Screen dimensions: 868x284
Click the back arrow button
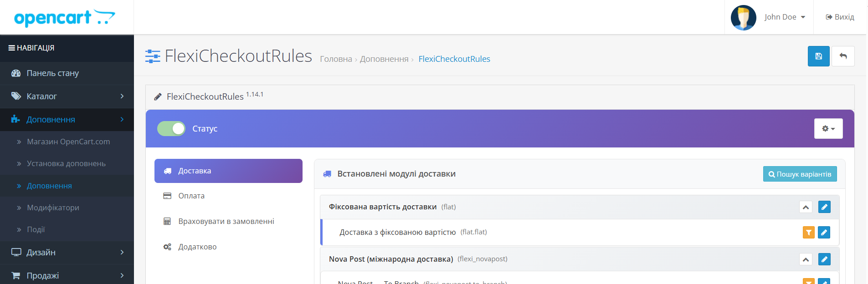843,56
